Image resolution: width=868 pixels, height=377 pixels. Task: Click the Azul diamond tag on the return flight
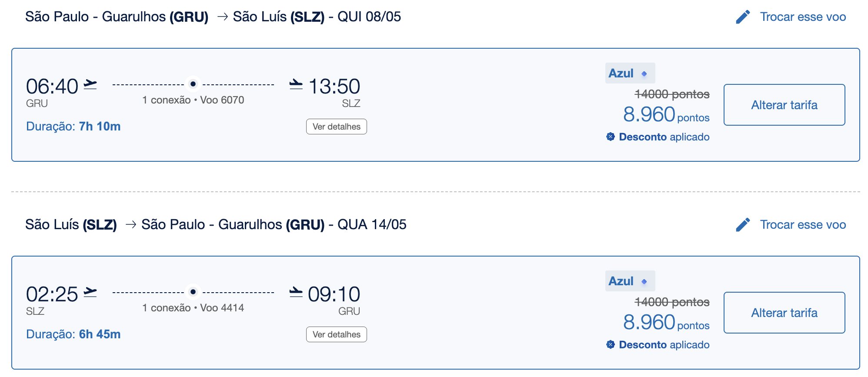(630, 281)
